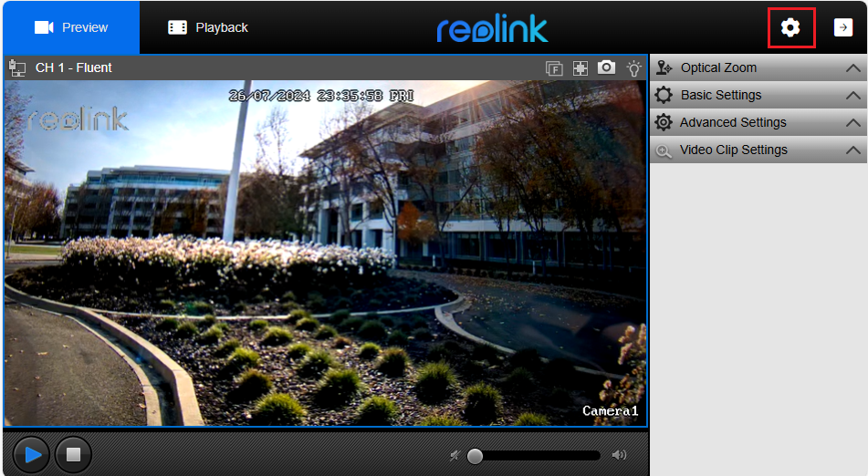
Task: Click the channel layout icon beside CH 1
Action: tap(17, 67)
